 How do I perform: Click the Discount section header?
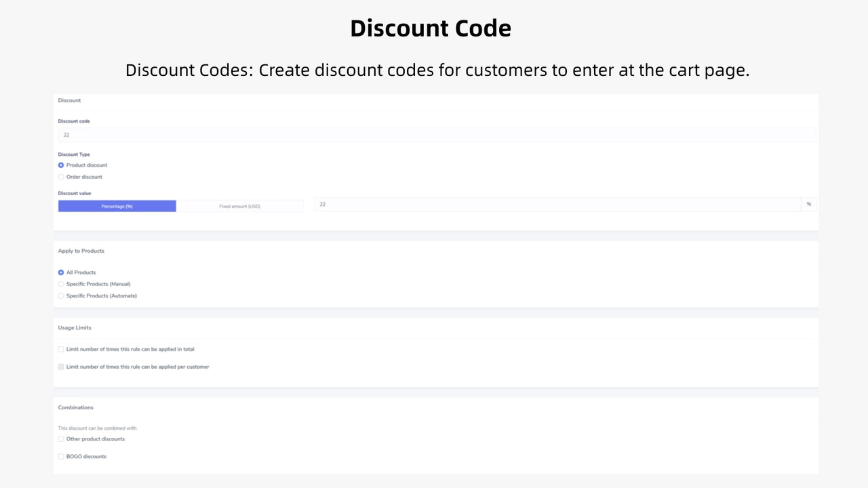pos(69,100)
